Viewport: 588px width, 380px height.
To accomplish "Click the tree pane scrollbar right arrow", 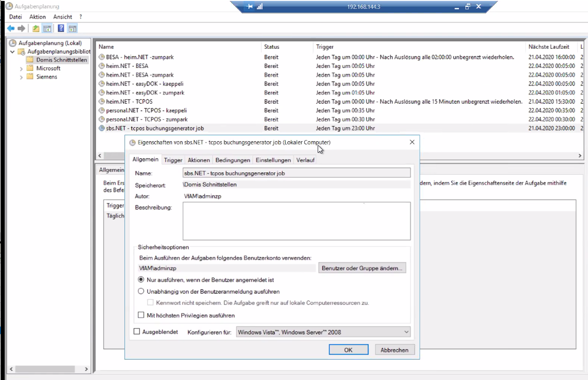I will pyautogui.click(x=86, y=369).
